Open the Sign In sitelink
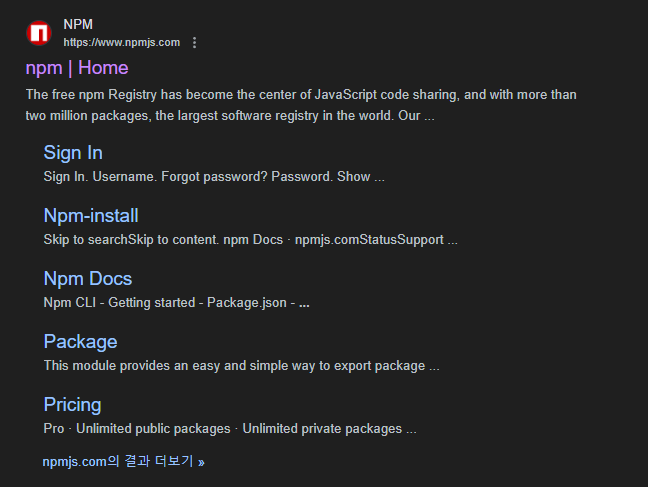Viewport: 648px width, 487px height. point(73,153)
